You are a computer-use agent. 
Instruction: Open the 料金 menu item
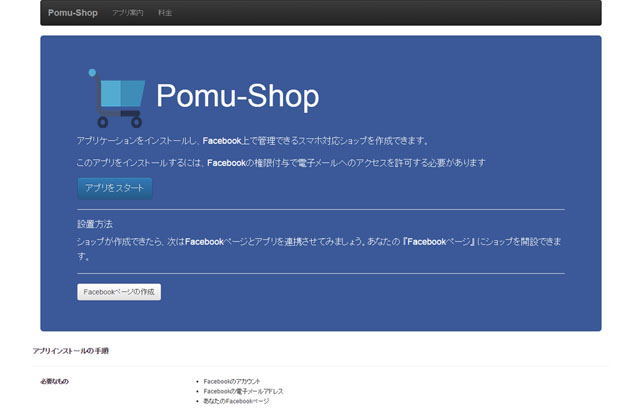click(x=165, y=13)
